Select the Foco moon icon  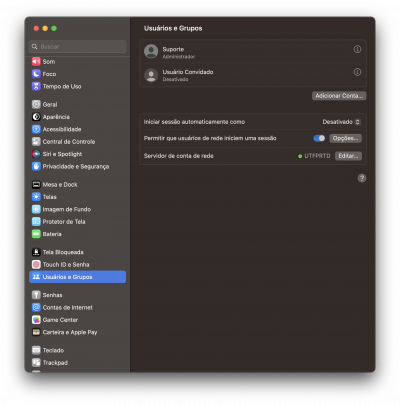pos(36,74)
